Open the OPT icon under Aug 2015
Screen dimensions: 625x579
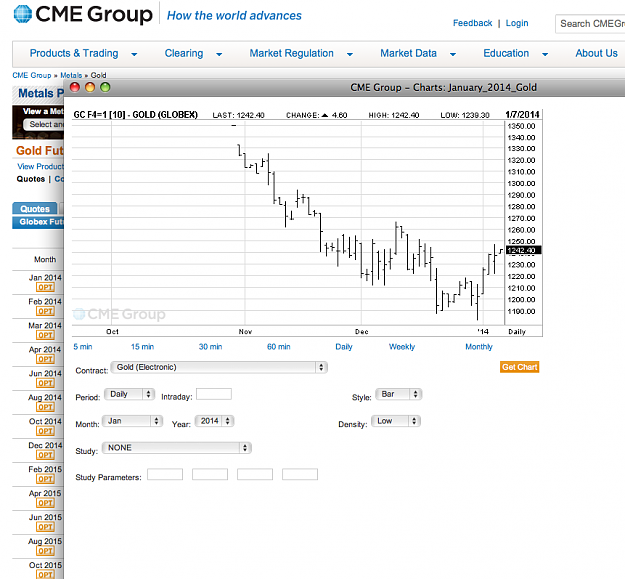(x=45, y=551)
